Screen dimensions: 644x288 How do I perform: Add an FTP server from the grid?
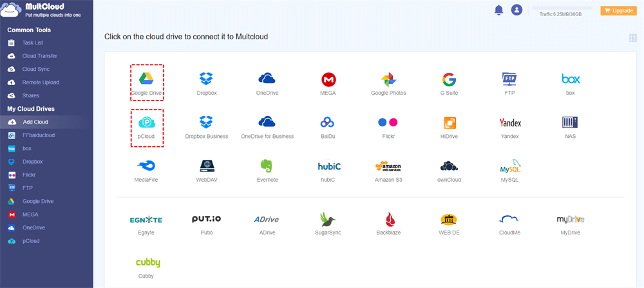509,84
